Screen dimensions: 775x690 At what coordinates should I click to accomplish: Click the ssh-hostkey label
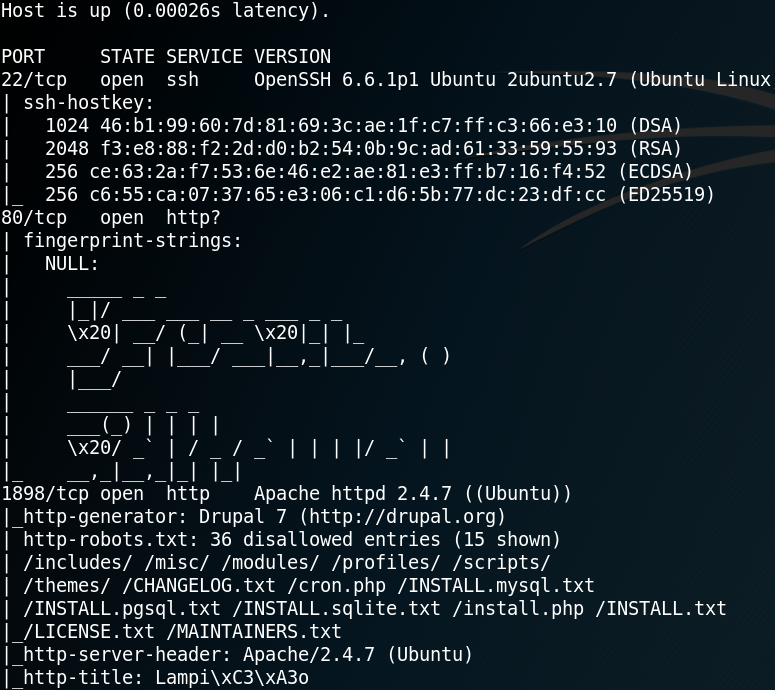(x=89, y=103)
